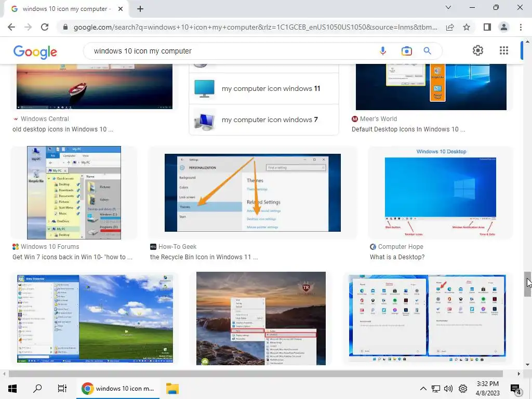Open the Windows Start menu

tap(12, 389)
